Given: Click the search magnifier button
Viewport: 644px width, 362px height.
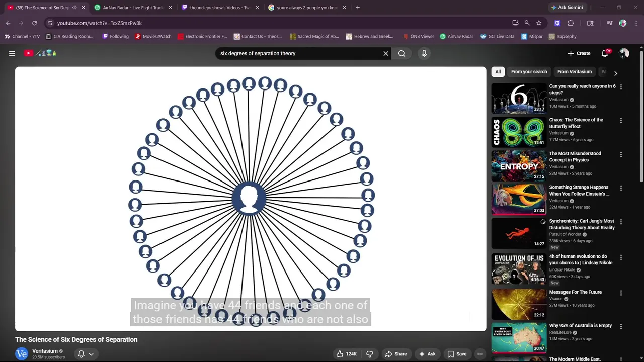Looking at the screenshot, I should tap(401, 53).
